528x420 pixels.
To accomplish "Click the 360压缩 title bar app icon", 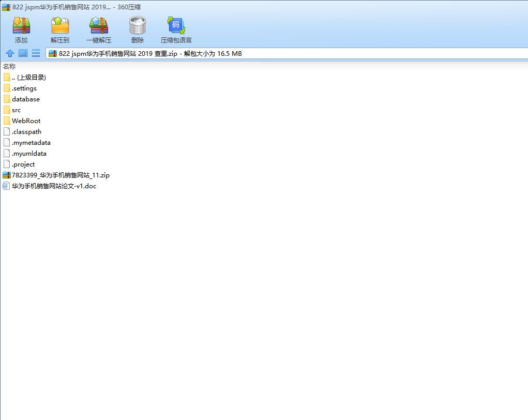I will point(6,7).
